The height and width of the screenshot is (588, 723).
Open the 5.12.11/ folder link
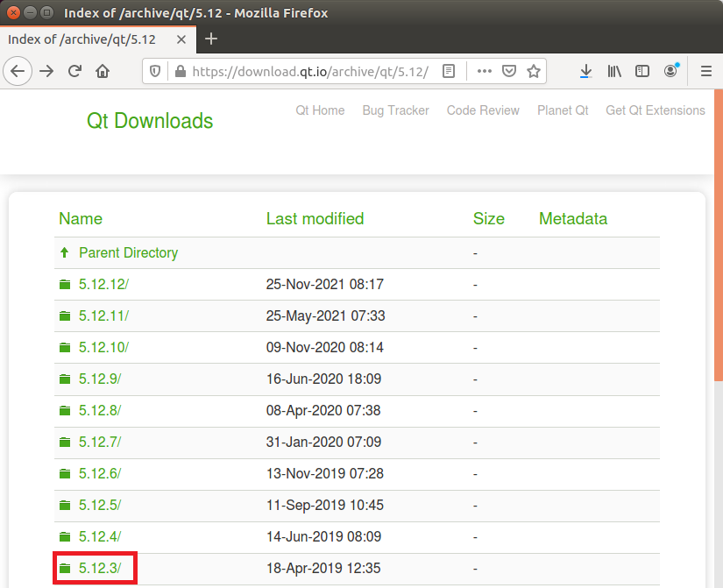coord(103,315)
